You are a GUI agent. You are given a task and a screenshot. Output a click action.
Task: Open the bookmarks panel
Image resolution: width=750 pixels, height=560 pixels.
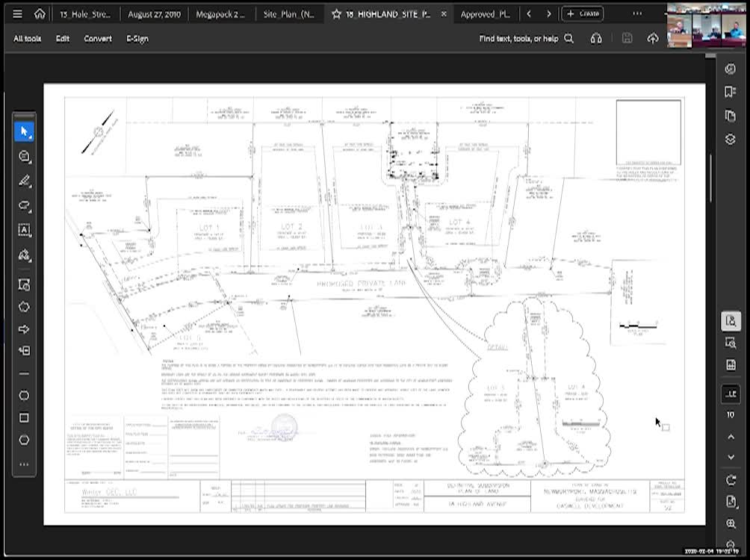730,91
